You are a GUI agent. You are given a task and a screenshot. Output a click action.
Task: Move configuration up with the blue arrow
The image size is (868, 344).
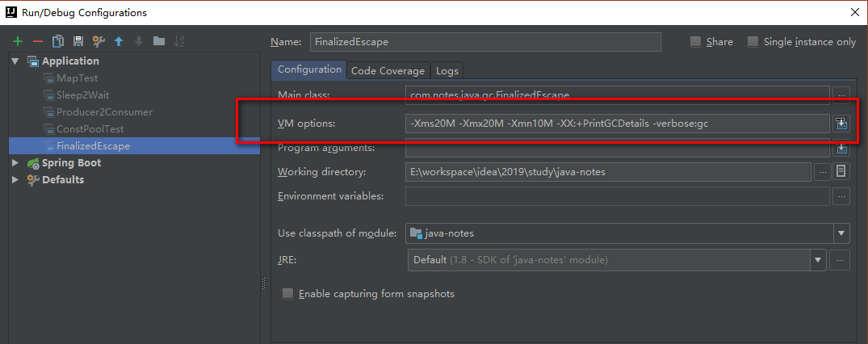(119, 41)
